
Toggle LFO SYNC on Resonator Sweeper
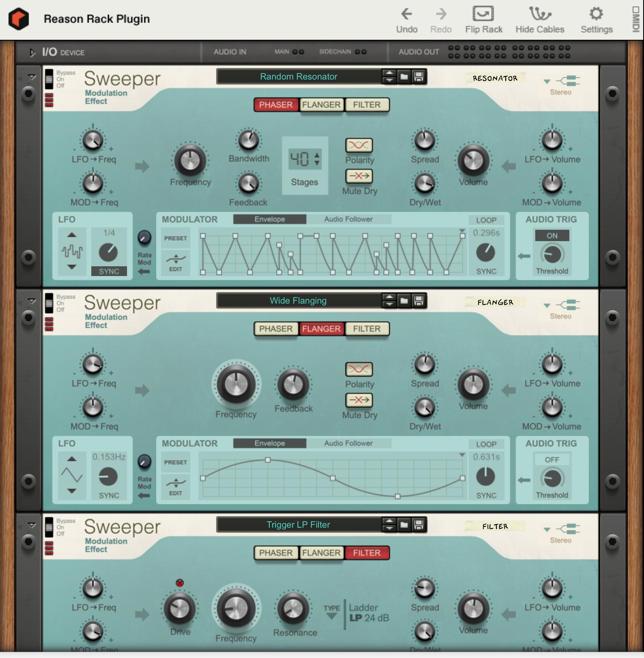point(109,271)
